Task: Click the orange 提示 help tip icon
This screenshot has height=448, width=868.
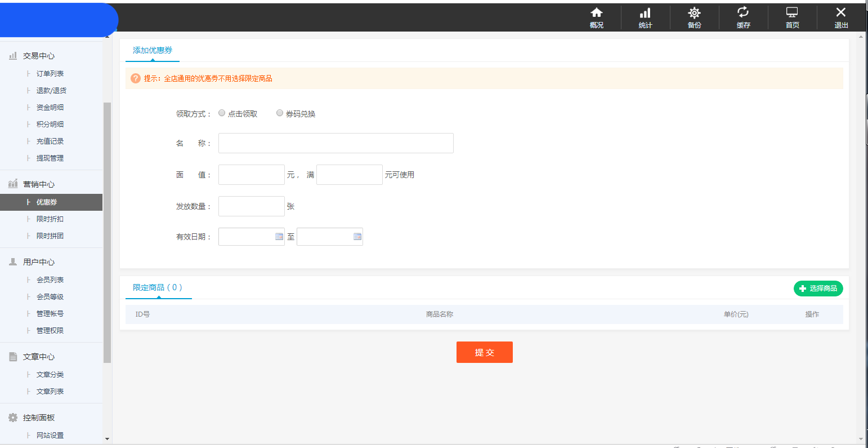Action: coord(136,78)
